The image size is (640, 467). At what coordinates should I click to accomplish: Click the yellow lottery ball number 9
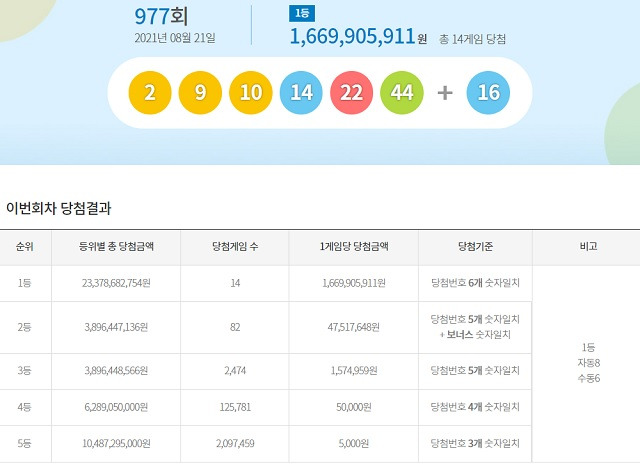coord(200,93)
